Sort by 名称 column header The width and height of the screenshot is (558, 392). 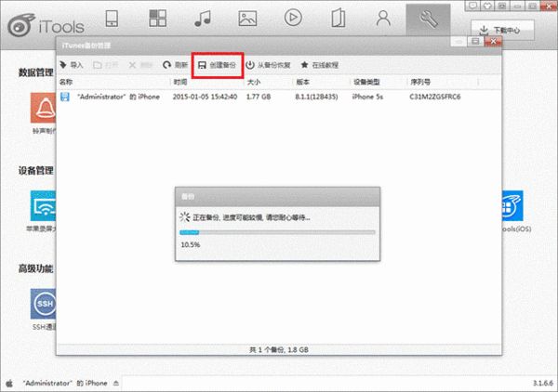pyautogui.click(x=66, y=82)
